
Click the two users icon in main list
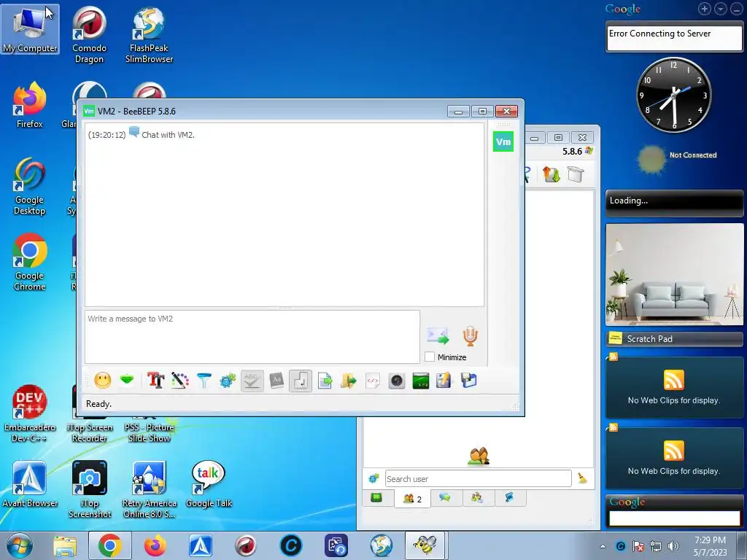(x=479, y=456)
